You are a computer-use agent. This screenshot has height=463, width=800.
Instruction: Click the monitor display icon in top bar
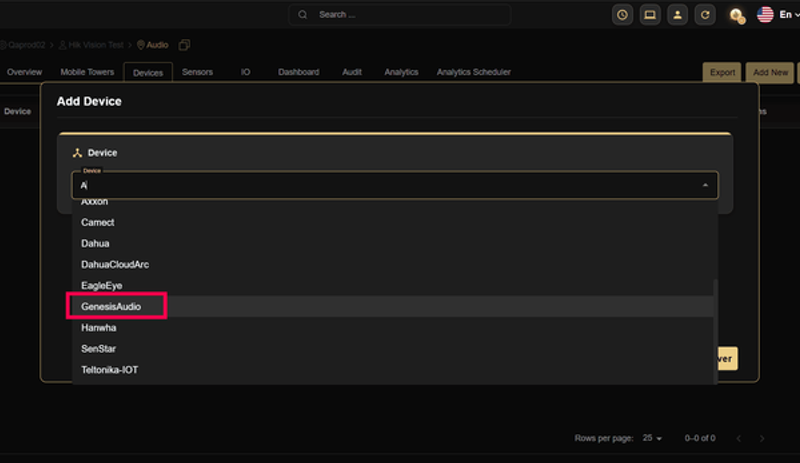pyautogui.click(x=649, y=15)
